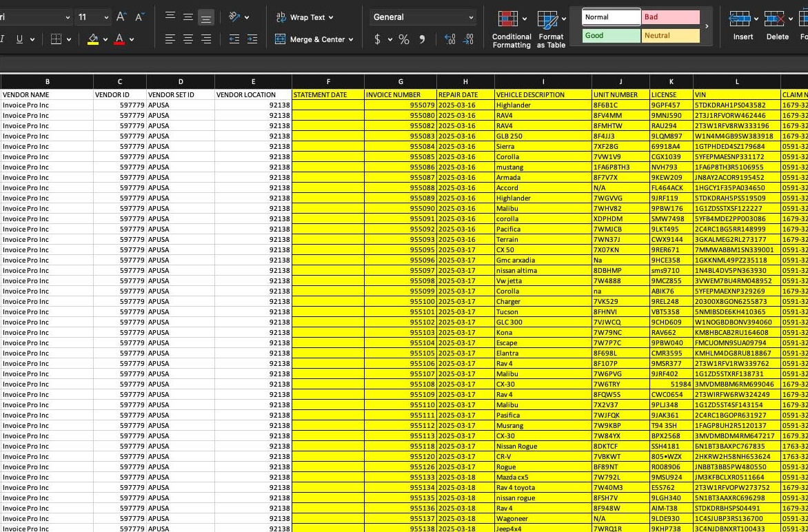Click the Delete cells icon
This screenshot has height=532, width=808.
(774, 19)
